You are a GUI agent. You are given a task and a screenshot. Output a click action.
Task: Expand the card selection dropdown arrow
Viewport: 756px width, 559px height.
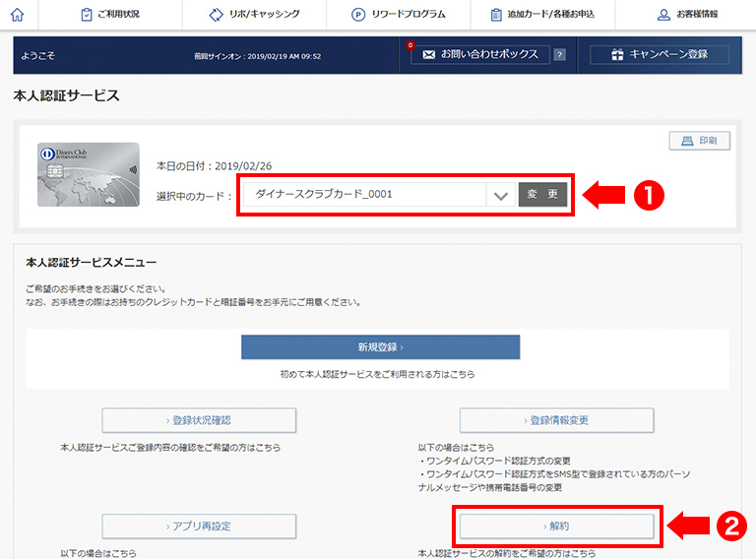pos(501,195)
